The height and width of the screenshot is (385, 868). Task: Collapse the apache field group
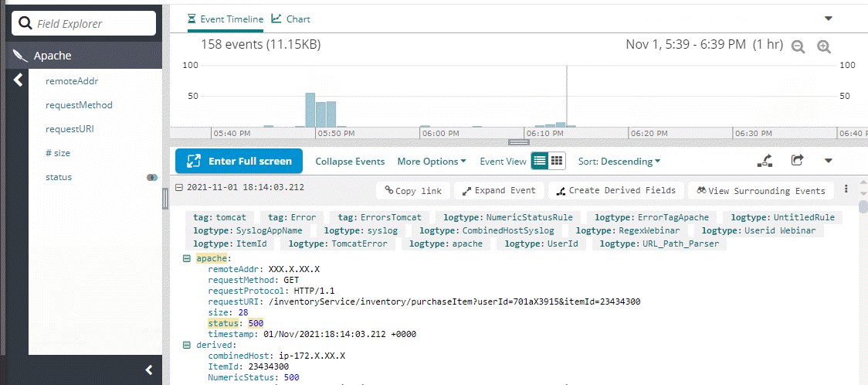(x=187, y=257)
